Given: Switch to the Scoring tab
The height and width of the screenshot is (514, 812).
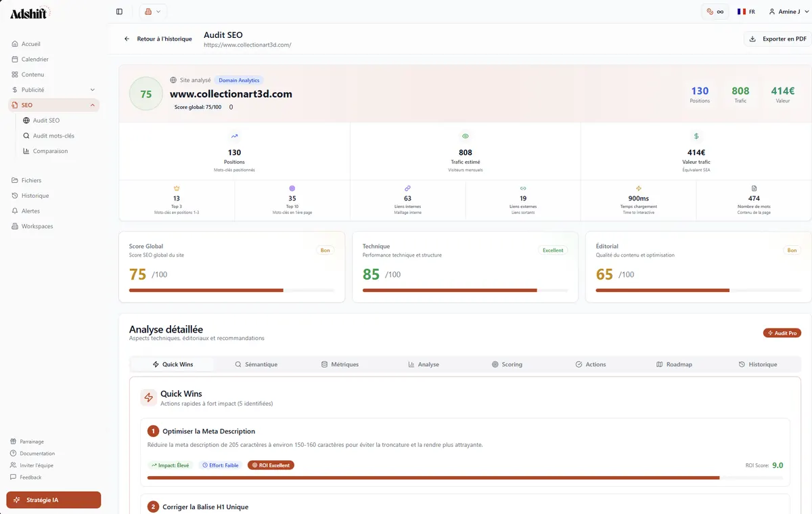Looking at the screenshot, I should 507,364.
